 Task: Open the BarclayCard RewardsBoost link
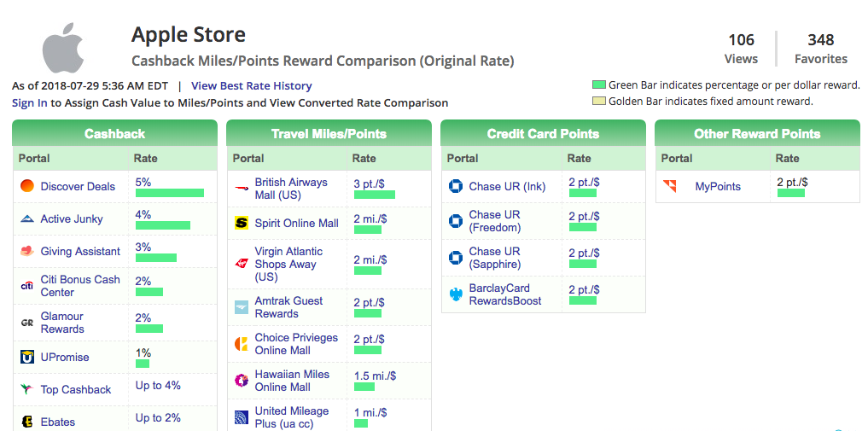[x=505, y=295]
